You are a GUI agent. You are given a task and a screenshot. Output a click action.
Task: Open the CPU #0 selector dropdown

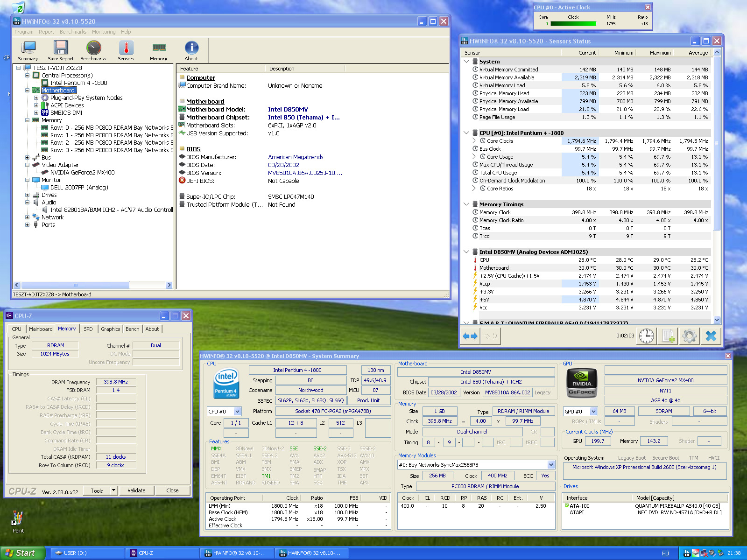(x=237, y=412)
